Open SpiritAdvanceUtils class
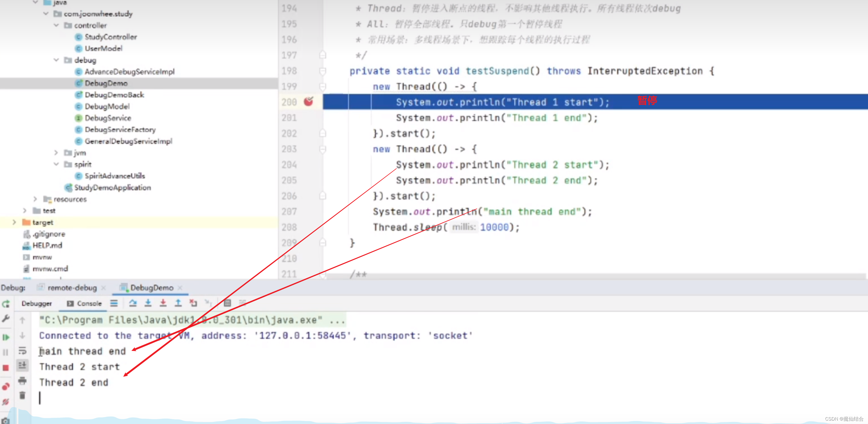Screen dimensions: 868x424 pos(115,176)
